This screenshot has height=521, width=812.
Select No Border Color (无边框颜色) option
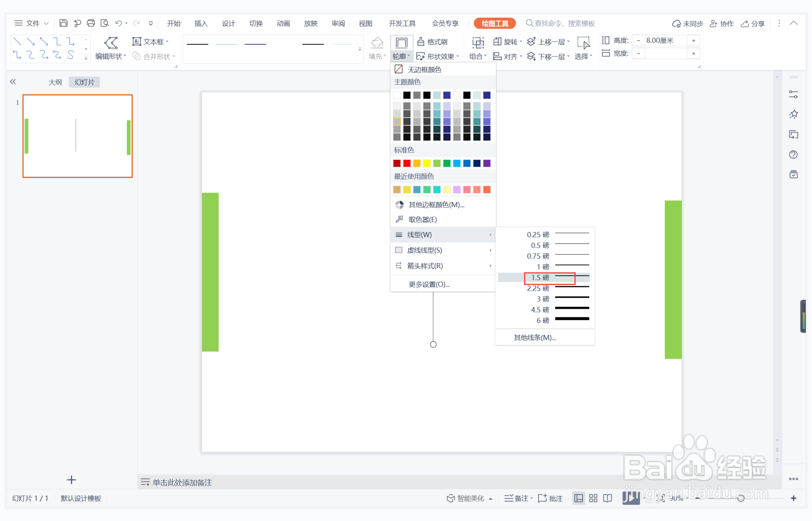point(424,69)
